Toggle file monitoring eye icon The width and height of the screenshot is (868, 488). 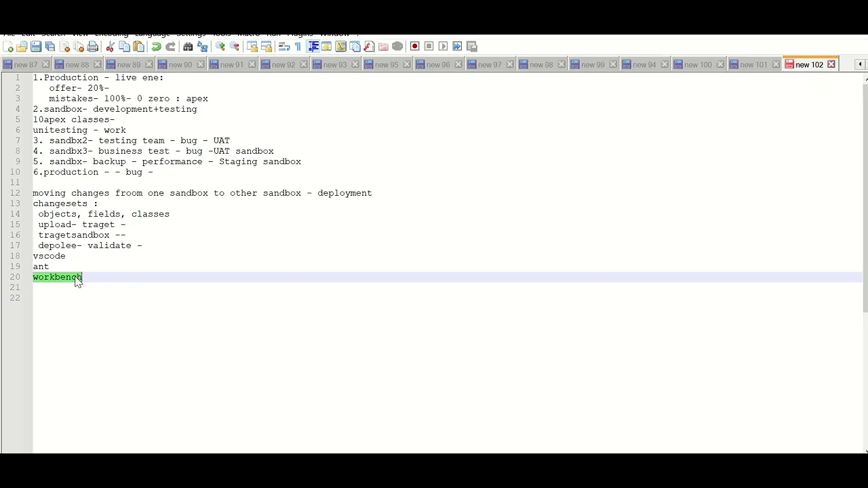398,46
